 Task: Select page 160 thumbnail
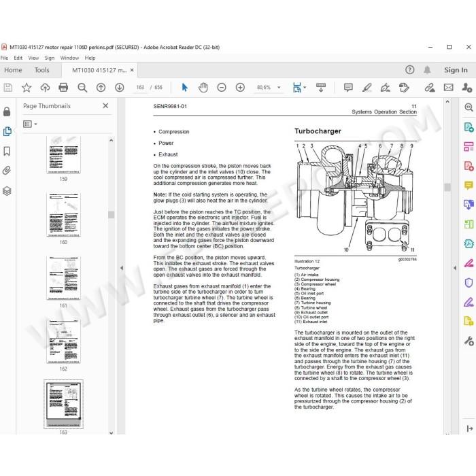[x=63, y=215]
